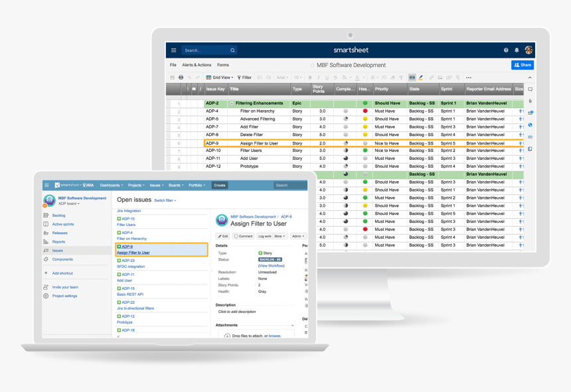Collapse the Smartsheet toolbar with chevron
571x392 pixels.
coord(530,78)
